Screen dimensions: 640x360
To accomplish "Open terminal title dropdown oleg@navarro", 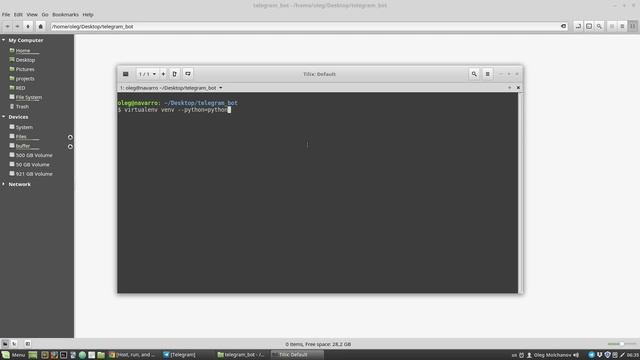I will pos(171,88).
